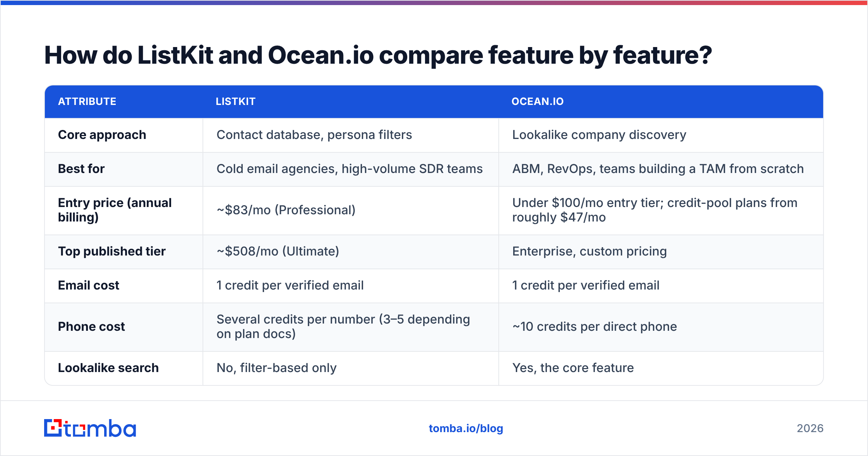Image resolution: width=868 pixels, height=456 pixels.
Task: Click the 'Email cost' row label
Action: point(89,286)
